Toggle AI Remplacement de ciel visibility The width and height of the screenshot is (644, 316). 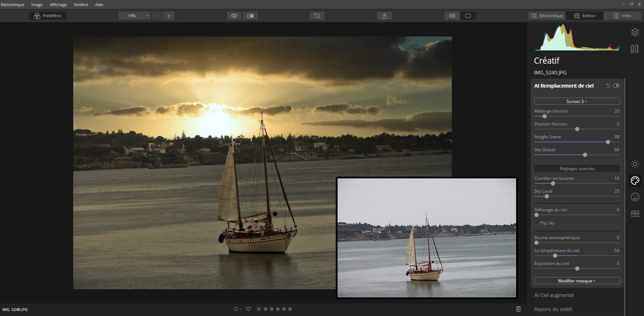coord(616,86)
